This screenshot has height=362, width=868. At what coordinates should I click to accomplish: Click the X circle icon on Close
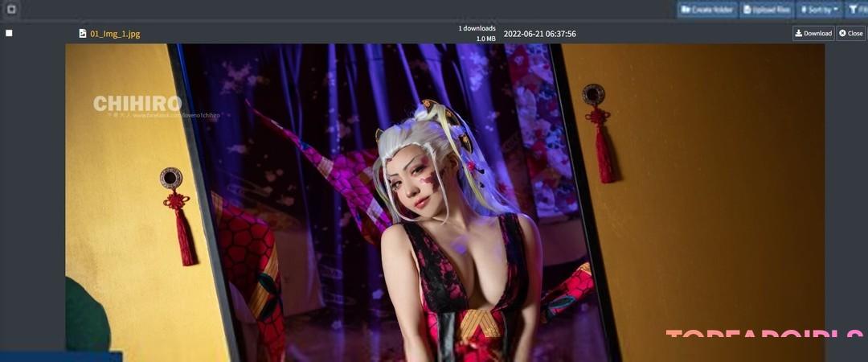pyautogui.click(x=842, y=33)
